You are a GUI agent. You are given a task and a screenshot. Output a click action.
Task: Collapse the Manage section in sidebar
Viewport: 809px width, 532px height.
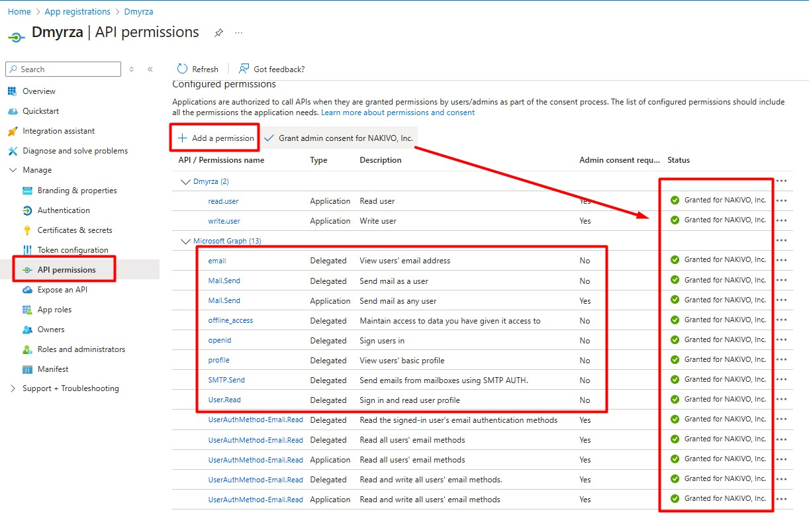pos(13,170)
